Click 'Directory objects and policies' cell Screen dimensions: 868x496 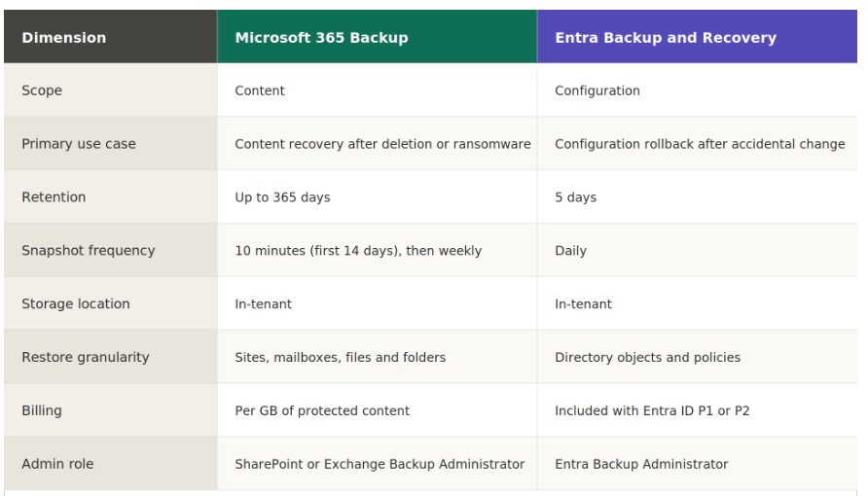(x=647, y=358)
